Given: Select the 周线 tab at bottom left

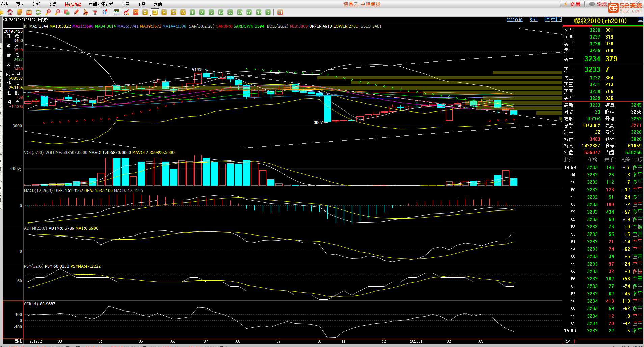Looking at the screenshot, I should [18, 341].
